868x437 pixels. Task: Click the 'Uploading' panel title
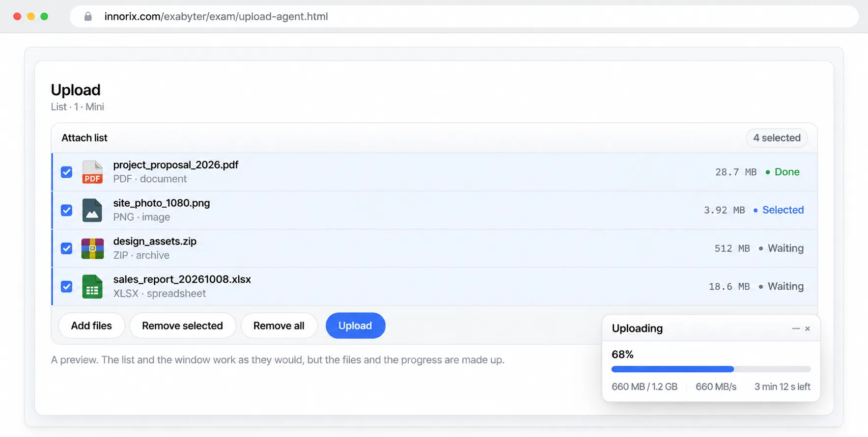(x=637, y=328)
